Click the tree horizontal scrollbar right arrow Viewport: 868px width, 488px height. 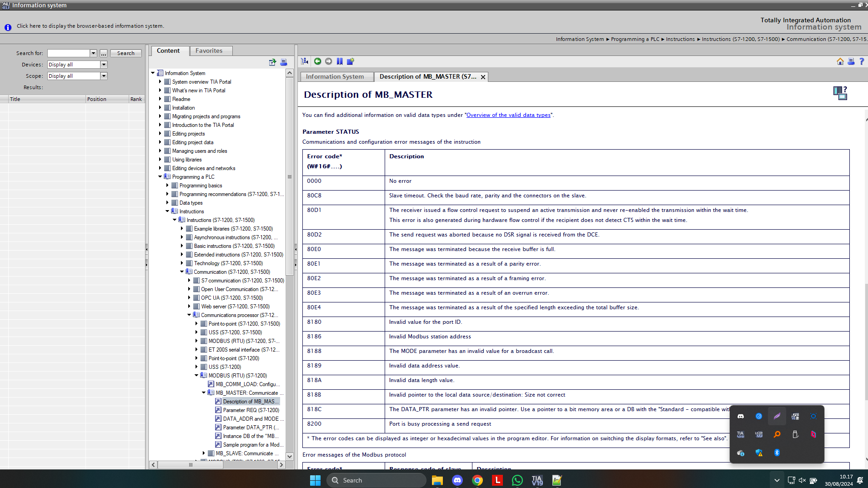(281, 464)
